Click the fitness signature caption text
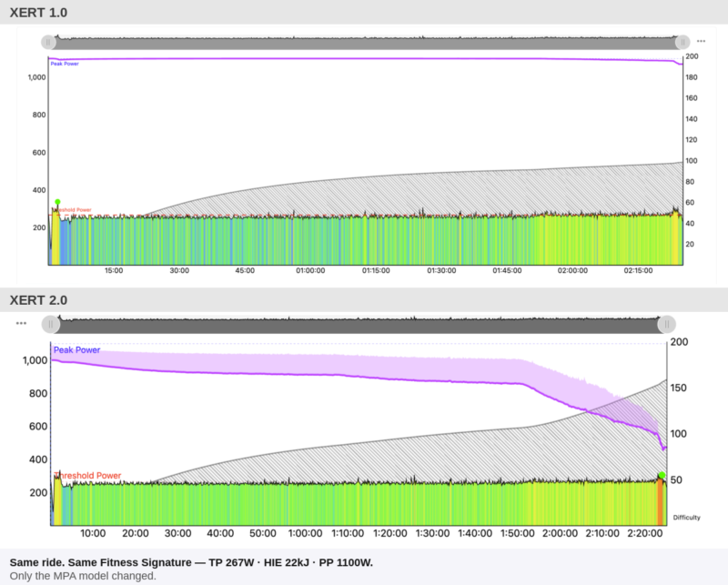The height and width of the screenshot is (585, 728). point(191,562)
